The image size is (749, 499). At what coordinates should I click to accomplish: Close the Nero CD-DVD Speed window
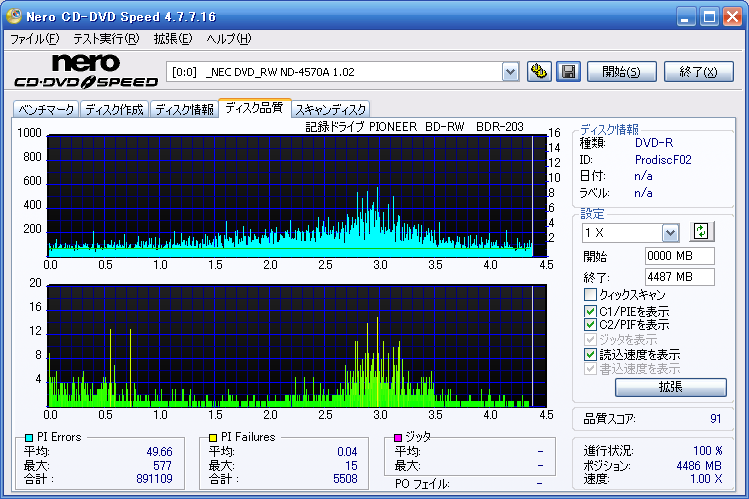pyautogui.click(x=732, y=17)
